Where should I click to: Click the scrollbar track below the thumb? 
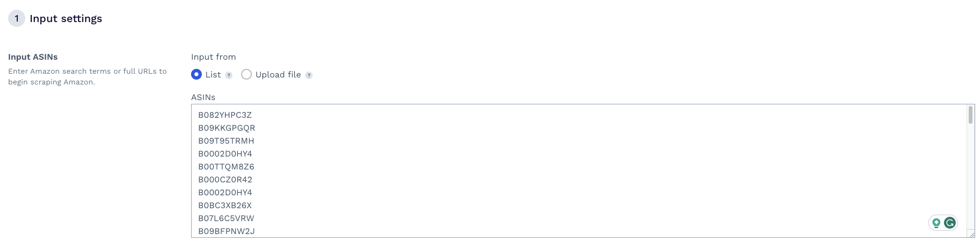pos(971,172)
